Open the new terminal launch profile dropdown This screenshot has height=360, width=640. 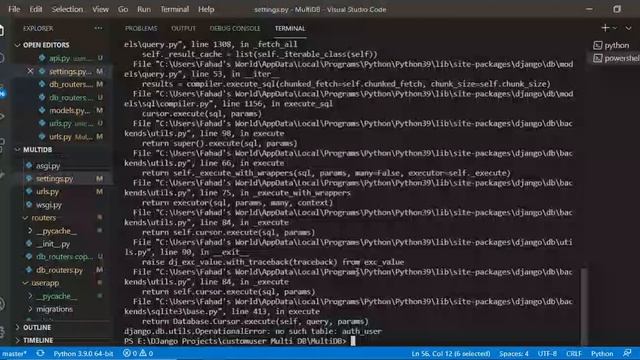(615, 28)
